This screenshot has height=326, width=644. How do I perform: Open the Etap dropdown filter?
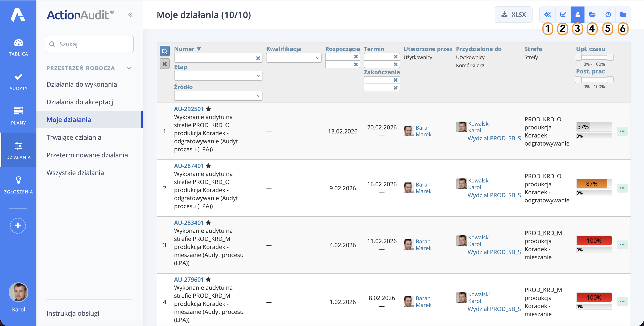coord(218,76)
